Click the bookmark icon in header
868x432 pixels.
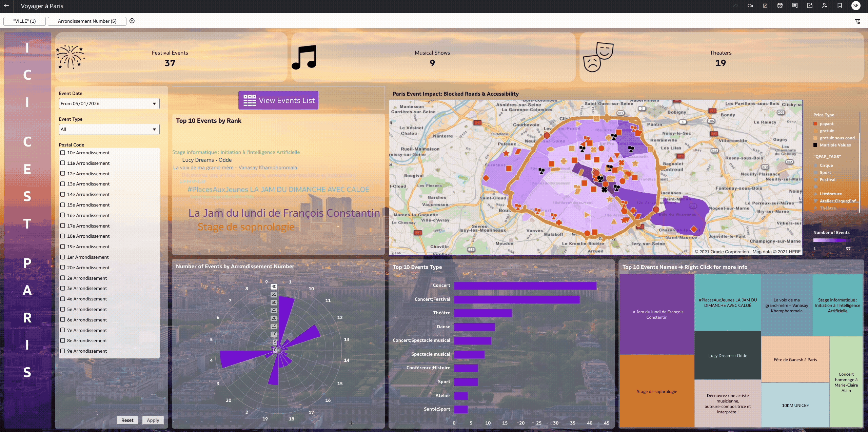840,6
